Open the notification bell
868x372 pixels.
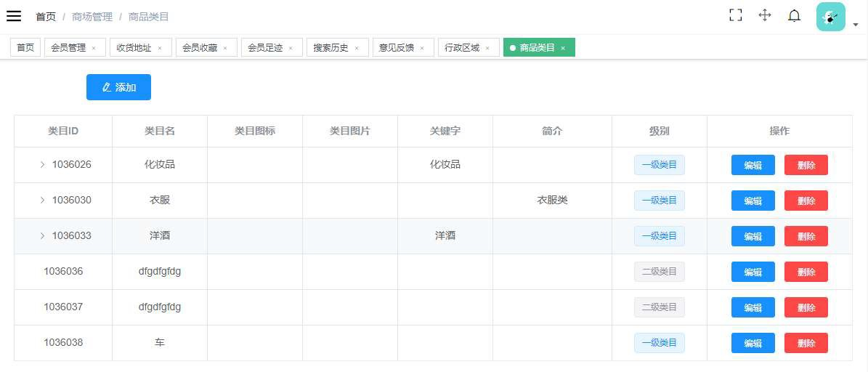[x=794, y=15]
